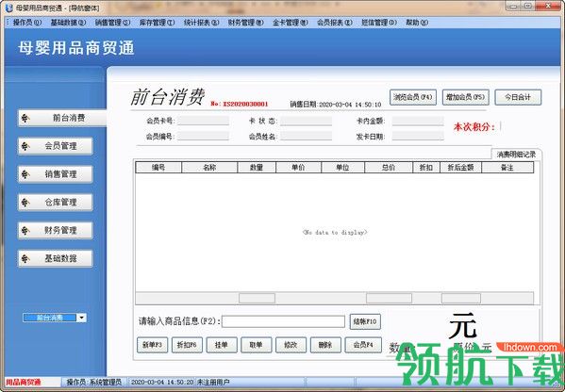Image resolution: width=565 pixels, height=392 pixels.
Task: Select 前台消费 in the left sidebar
Action: [62, 118]
